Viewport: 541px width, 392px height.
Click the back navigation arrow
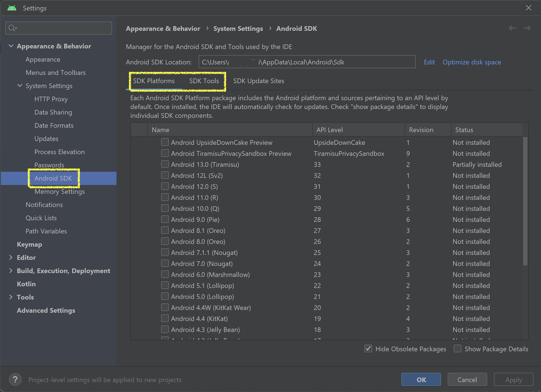[512, 28]
